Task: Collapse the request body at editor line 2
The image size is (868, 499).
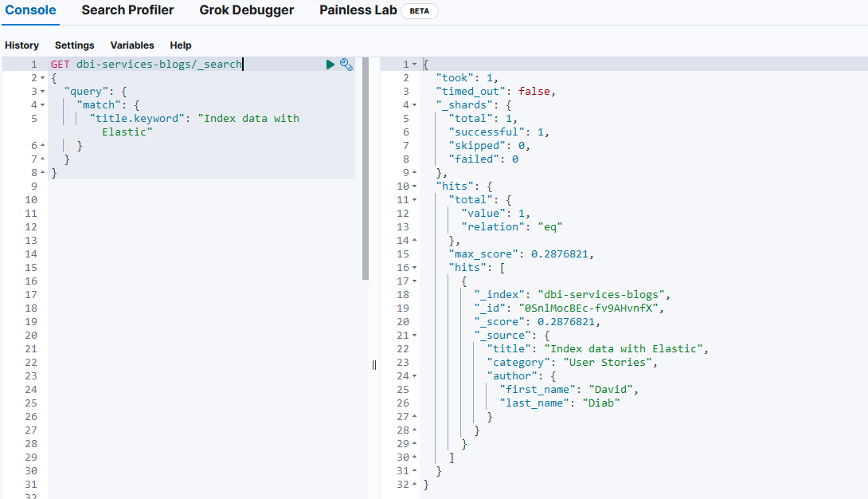Action: (x=41, y=78)
